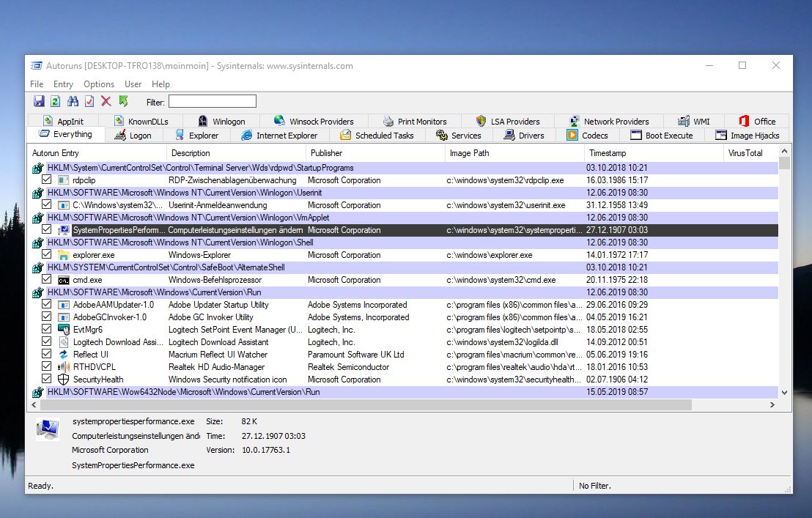Click the large file icon in details pane
The height and width of the screenshot is (518, 812).
48,429
